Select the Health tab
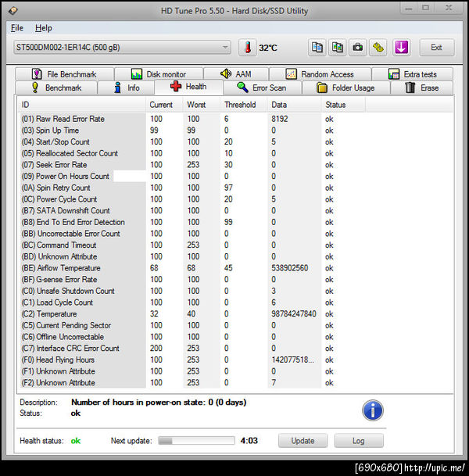Viewport: 469px width, 476px height. pyautogui.click(x=189, y=87)
